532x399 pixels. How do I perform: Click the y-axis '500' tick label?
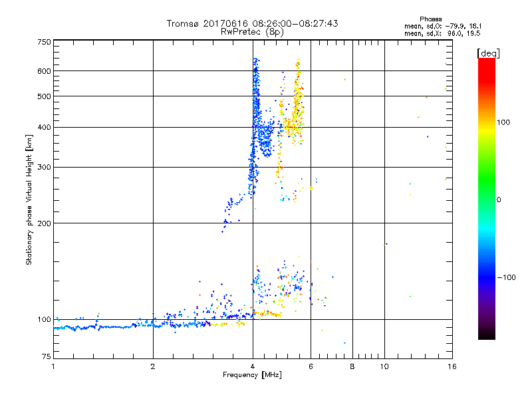44,96
